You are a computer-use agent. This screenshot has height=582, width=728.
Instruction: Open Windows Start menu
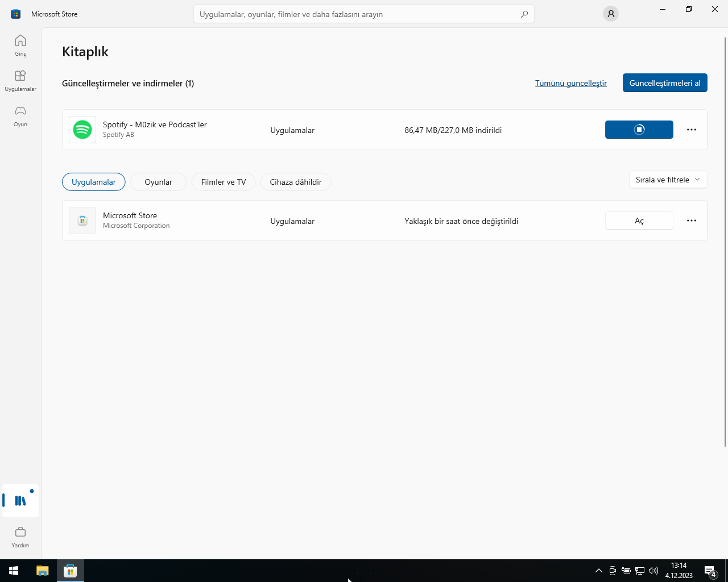(x=14, y=571)
